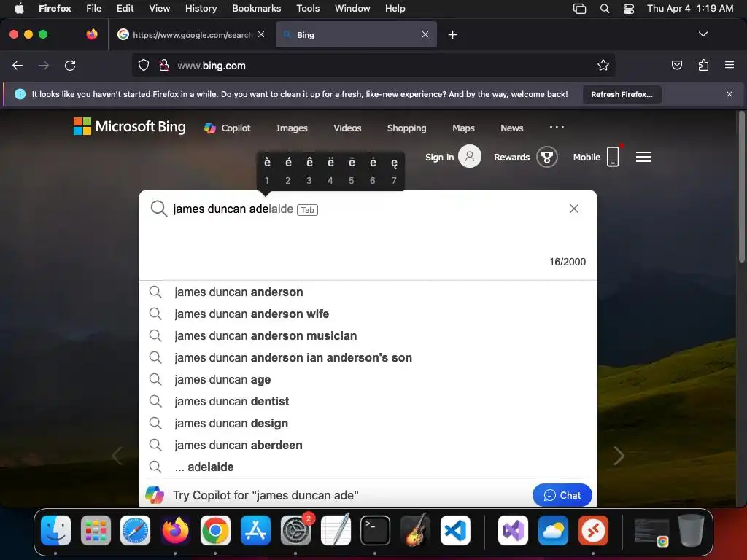The image size is (747, 560).
Task: Open the History menu
Action: tap(201, 8)
